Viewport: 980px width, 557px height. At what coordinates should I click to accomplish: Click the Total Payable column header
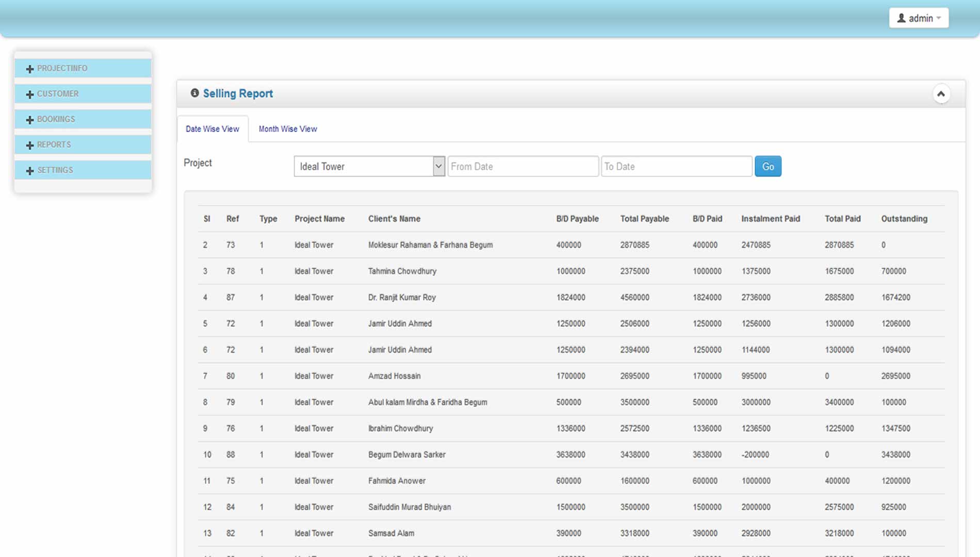pyautogui.click(x=645, y=219)
